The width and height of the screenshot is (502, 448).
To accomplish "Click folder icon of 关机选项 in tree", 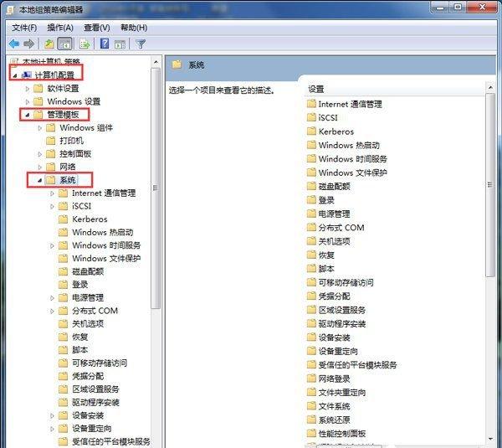I will pyautogui.click(x=64, y=324).
